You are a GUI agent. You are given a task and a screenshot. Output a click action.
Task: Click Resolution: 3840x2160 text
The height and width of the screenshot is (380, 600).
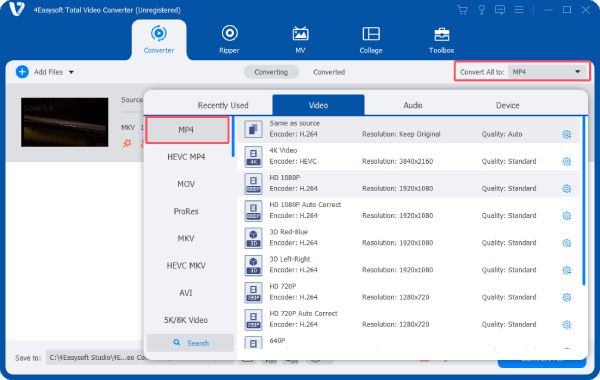tap(398, 161)
